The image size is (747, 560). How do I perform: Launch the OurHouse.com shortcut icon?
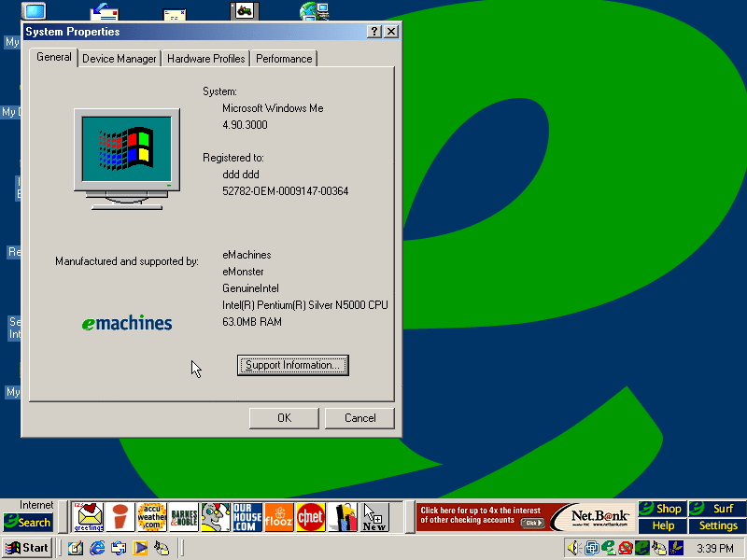[247, 516]
